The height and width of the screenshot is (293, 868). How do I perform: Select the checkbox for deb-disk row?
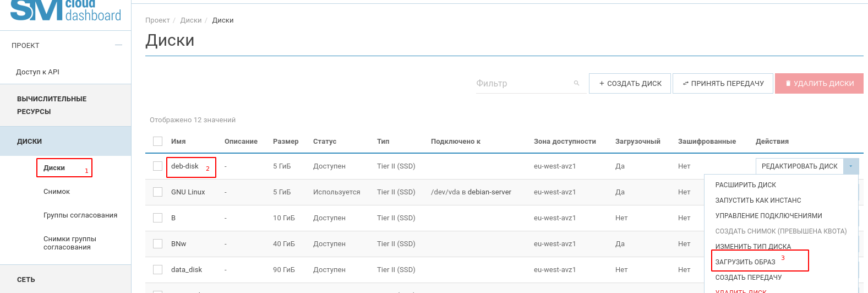pyautogui.click(x=158, y=166)
